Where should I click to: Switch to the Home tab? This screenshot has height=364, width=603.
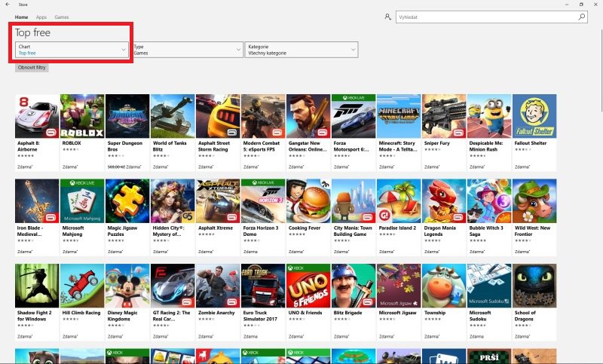21,17
